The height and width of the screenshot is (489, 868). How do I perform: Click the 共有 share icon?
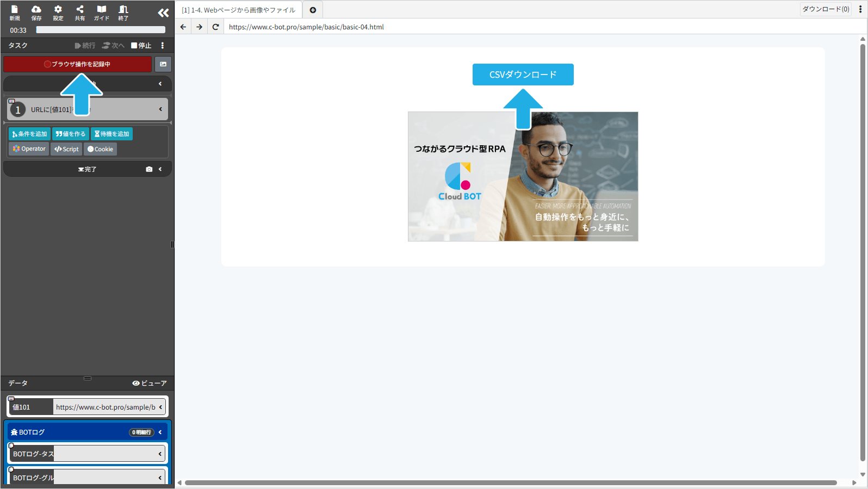click(x=80, y=13)
